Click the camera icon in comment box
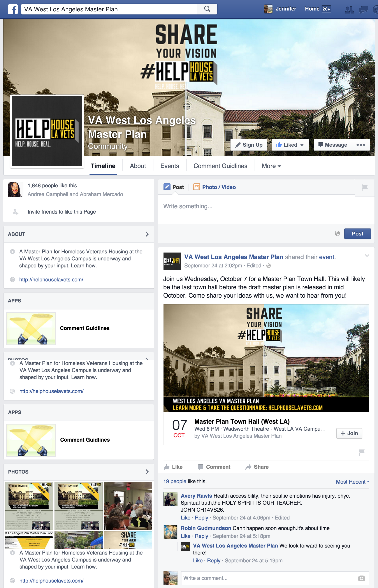The width and height of the screenshot is (378, 588). (x=361, y=578)
